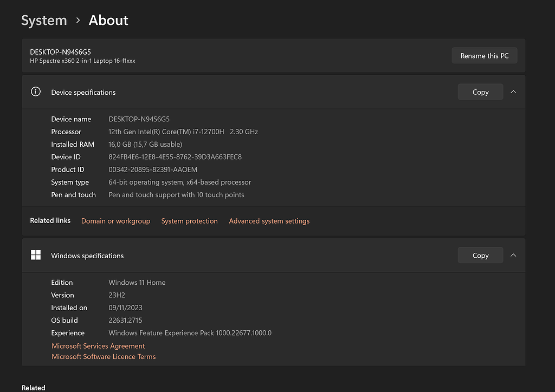Collapse the Device specifications section chevron
This screenshot has height=392, width=555.
(513, 92)
